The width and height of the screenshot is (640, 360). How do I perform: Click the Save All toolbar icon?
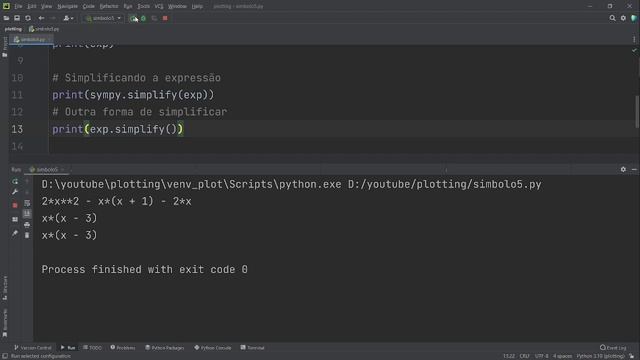17,18
